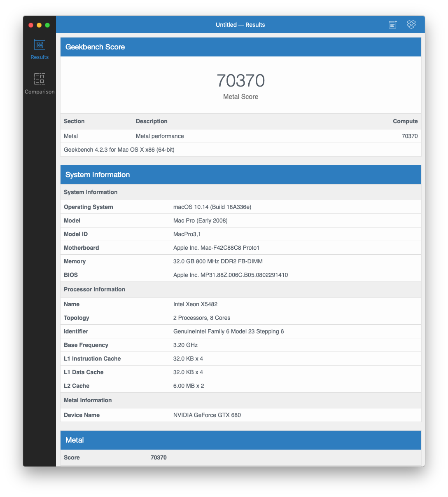Maximize the window with the green button
Screen dimensions: 448x497
(47, 25)
